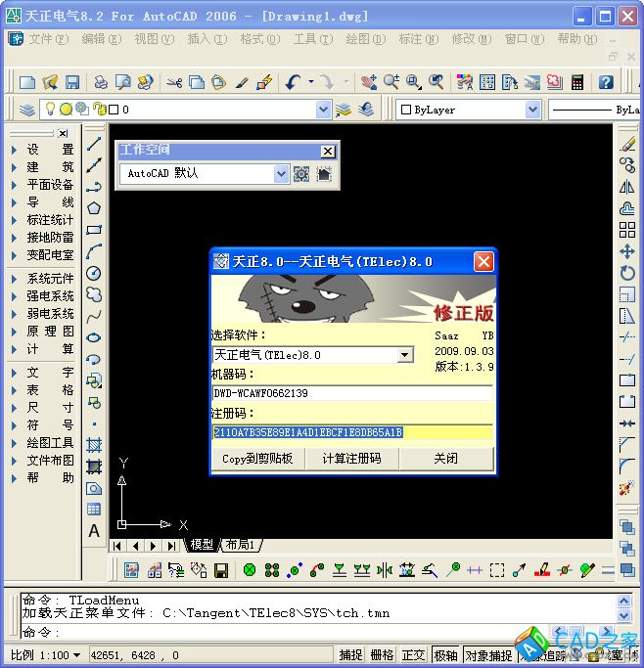
Task: Select the Explode modify tool
Action: coord(627,488)
